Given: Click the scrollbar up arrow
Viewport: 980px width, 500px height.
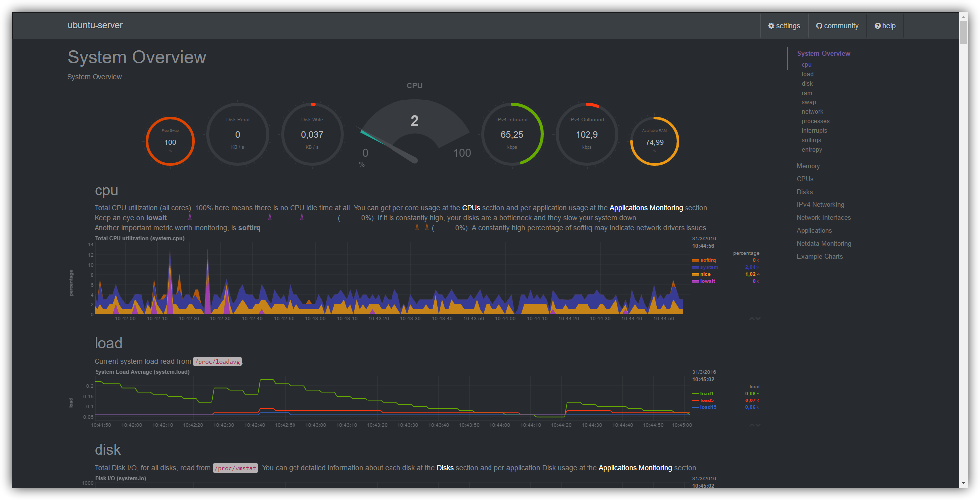Looking at the screenshot, I should click(x=964, y=16).
